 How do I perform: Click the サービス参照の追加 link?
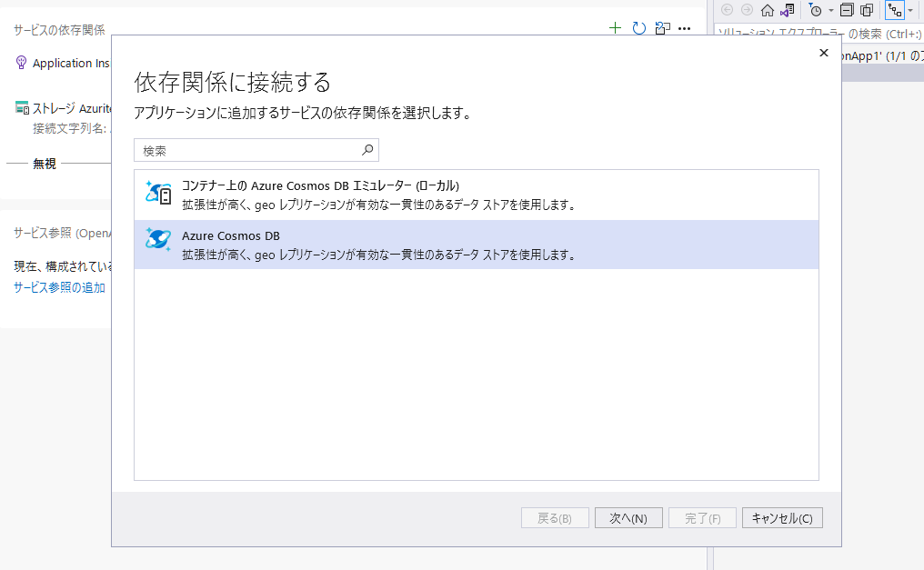(x=59, y=287)
